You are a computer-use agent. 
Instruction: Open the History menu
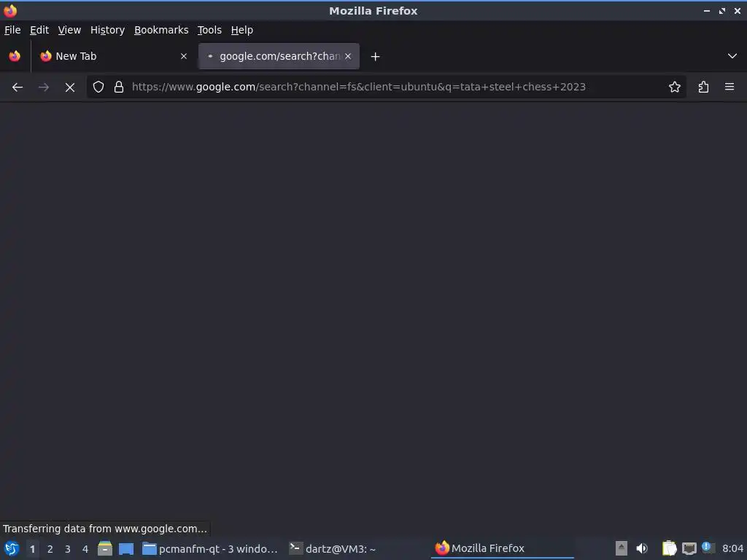point(108,30)
